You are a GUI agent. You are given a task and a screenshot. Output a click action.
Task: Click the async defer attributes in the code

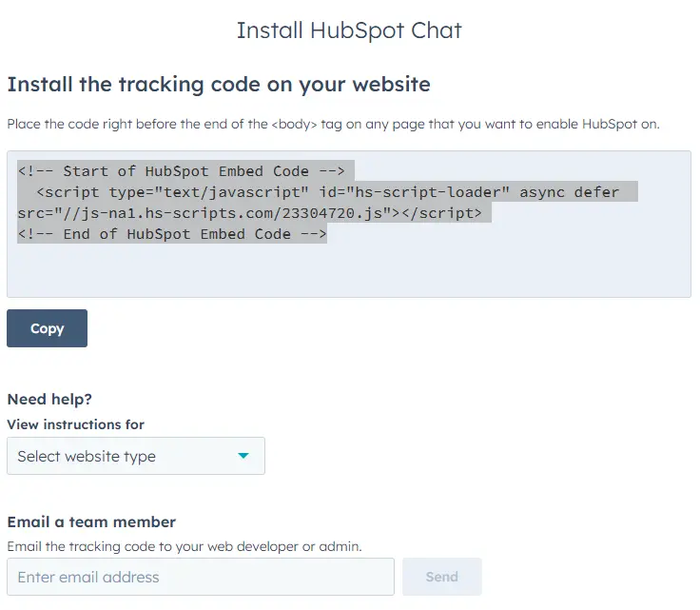[569, 192]
